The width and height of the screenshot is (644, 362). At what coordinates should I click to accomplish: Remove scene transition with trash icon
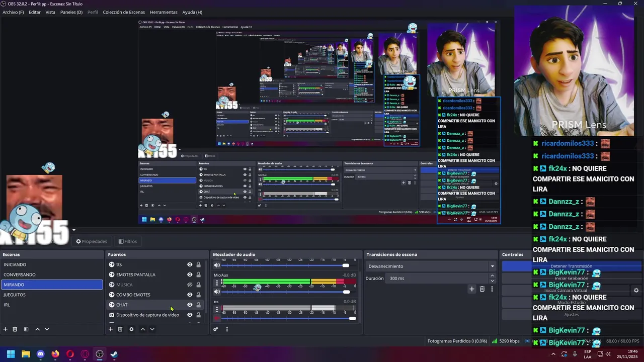(x=482, y=289)
